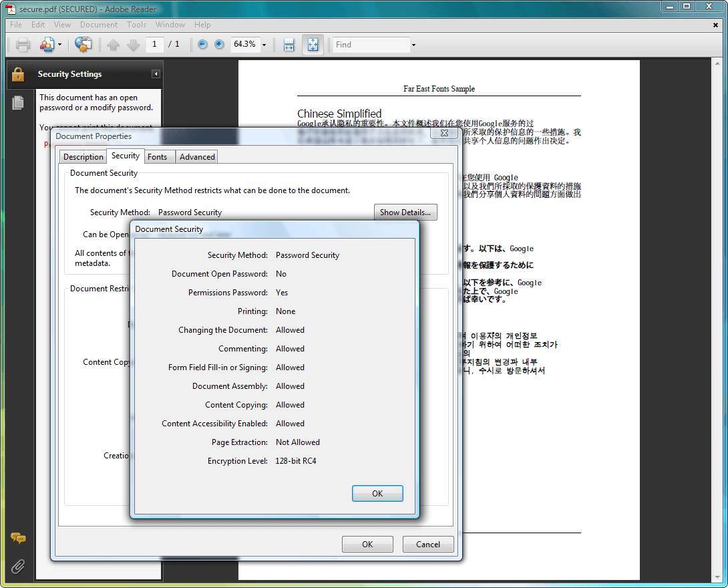Switch to the Advanced tab
Image resolution: width=728 pixels, height=588 pixels.
click(197, 157)
